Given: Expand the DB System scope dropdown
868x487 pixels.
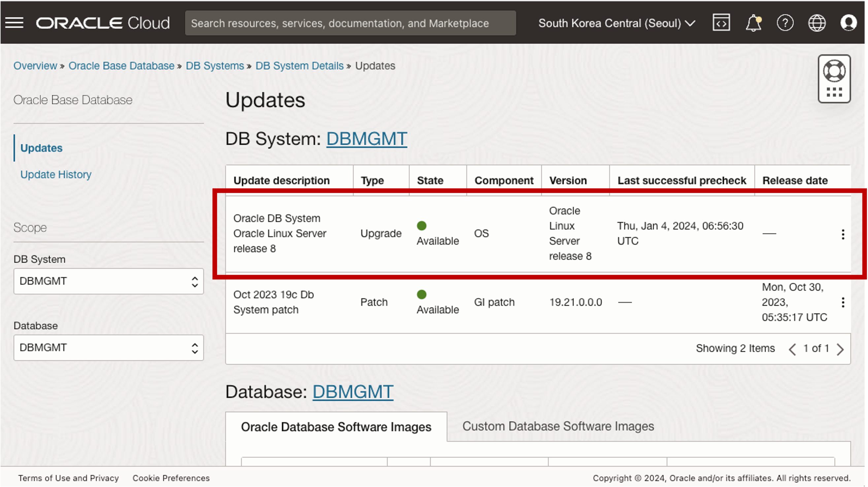Looking at the screenshot, I should 108,281.
